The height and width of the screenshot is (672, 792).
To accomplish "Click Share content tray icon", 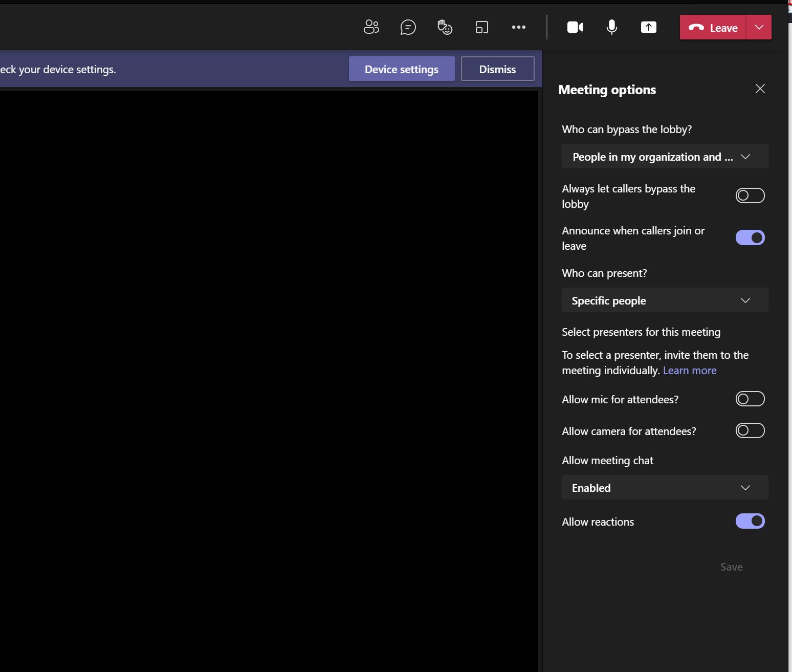I will click(x=649, y=27).
